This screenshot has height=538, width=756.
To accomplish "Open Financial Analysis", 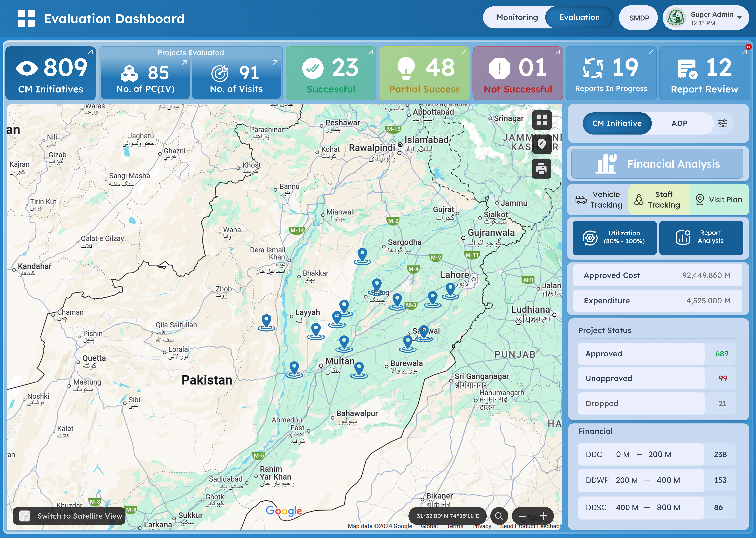I will click(x=657, y=164).
